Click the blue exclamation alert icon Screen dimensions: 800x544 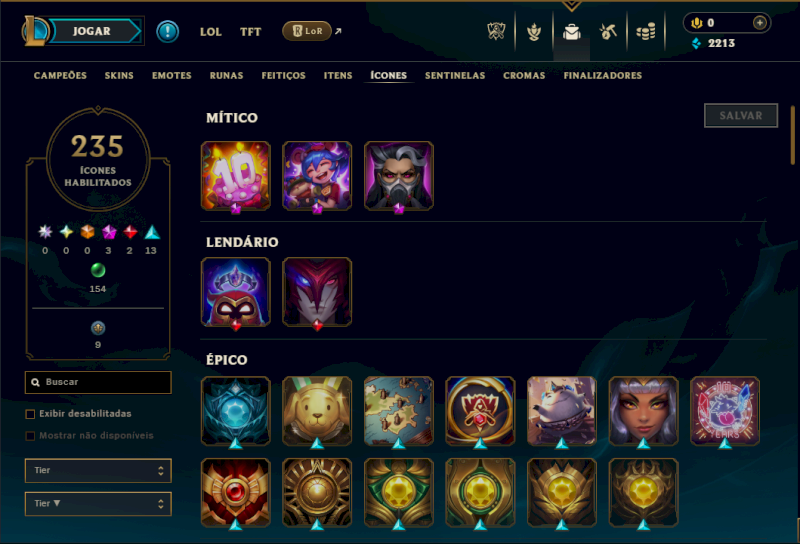click(167, 32)
